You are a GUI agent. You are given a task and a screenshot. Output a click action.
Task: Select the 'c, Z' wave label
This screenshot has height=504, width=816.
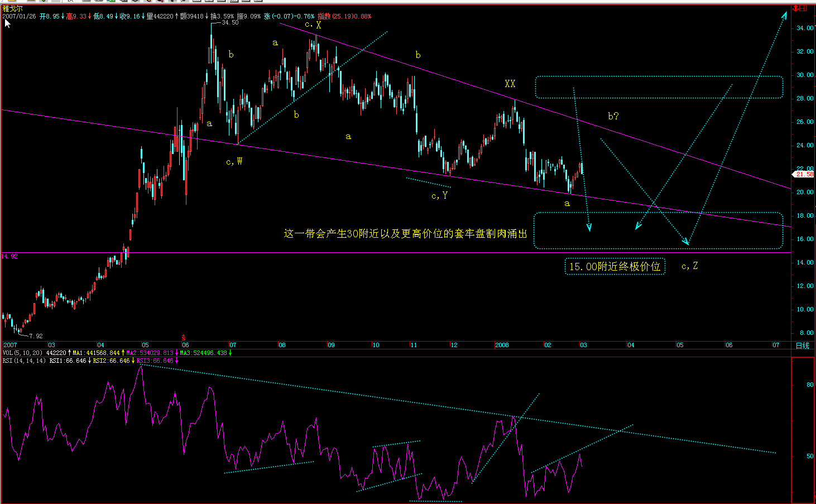coord(690,266)
